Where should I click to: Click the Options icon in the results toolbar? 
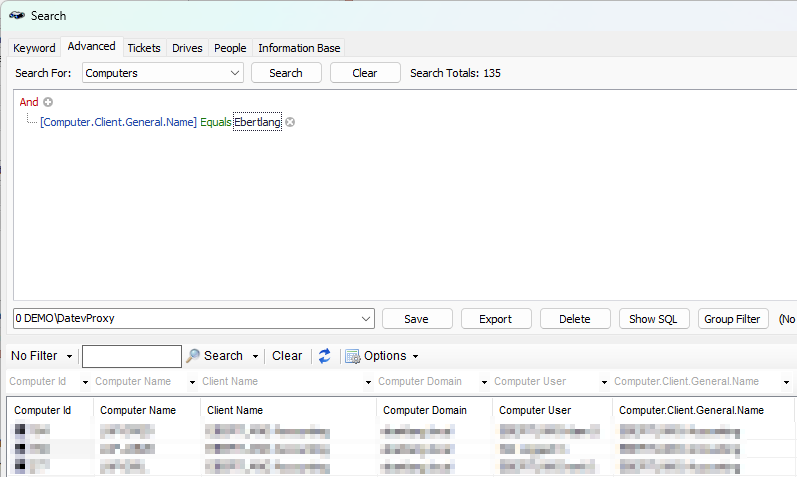[x=352, y=356]
